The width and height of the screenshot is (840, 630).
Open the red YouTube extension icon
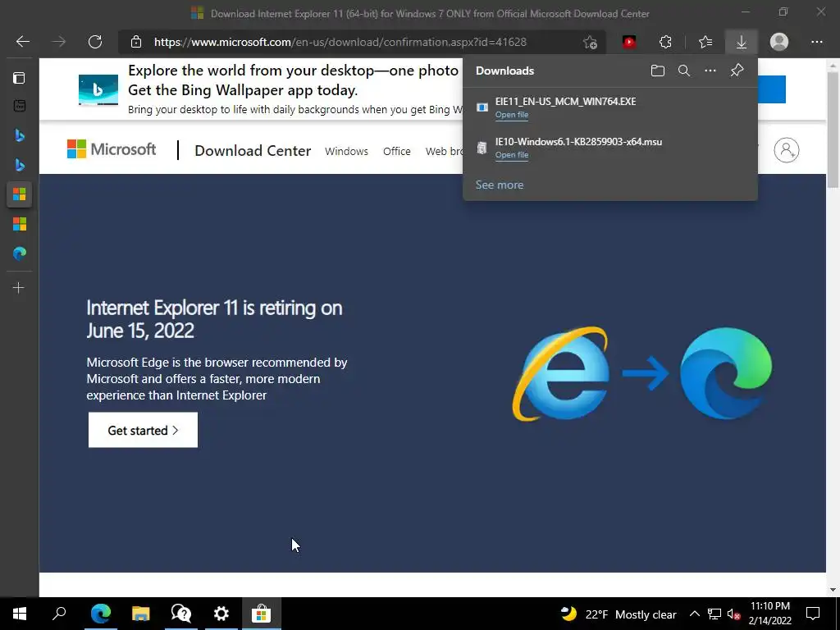coord(629,42)
